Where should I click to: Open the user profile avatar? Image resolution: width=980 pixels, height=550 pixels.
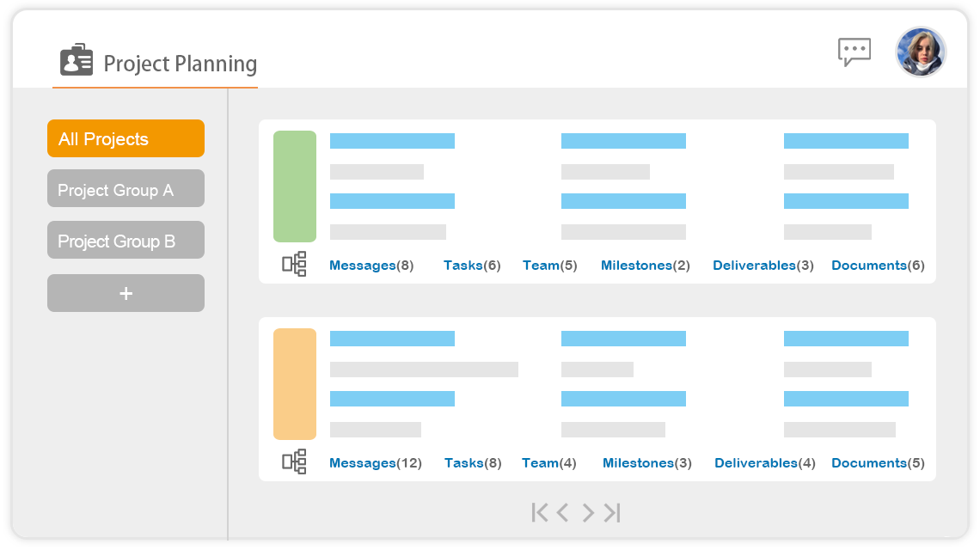click(921, 52)
